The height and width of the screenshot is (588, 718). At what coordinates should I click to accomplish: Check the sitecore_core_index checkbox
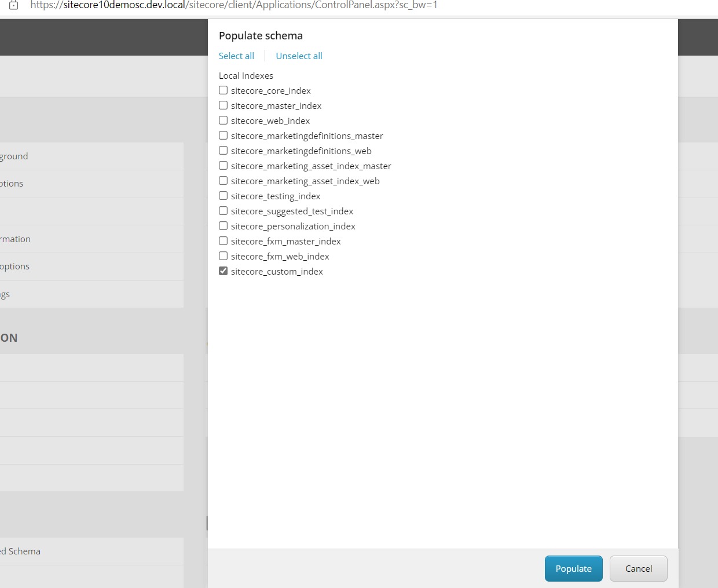[x=223, y=90]
